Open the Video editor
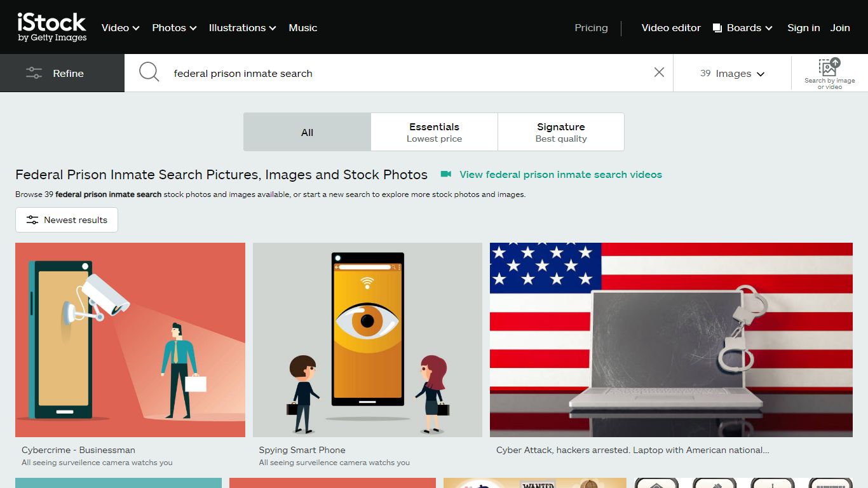868x488 pixels. (671, 28)
